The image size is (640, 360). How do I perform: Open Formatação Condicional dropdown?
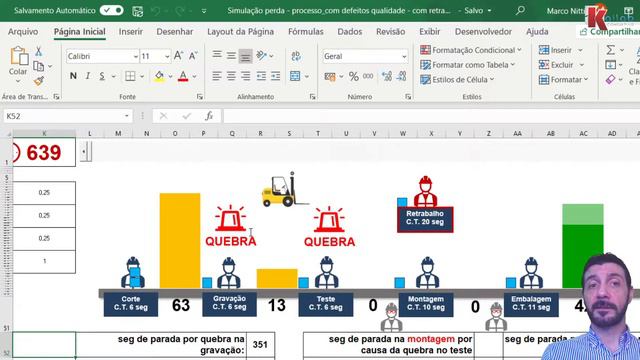(x=471, y=50)
